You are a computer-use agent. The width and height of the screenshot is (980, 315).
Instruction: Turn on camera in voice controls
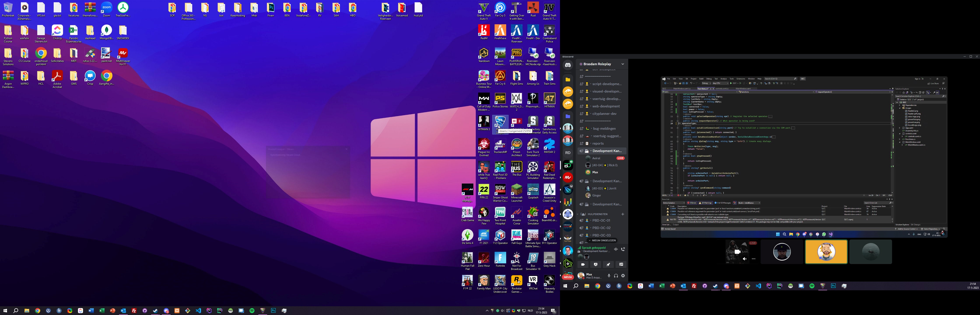(583, 264)
